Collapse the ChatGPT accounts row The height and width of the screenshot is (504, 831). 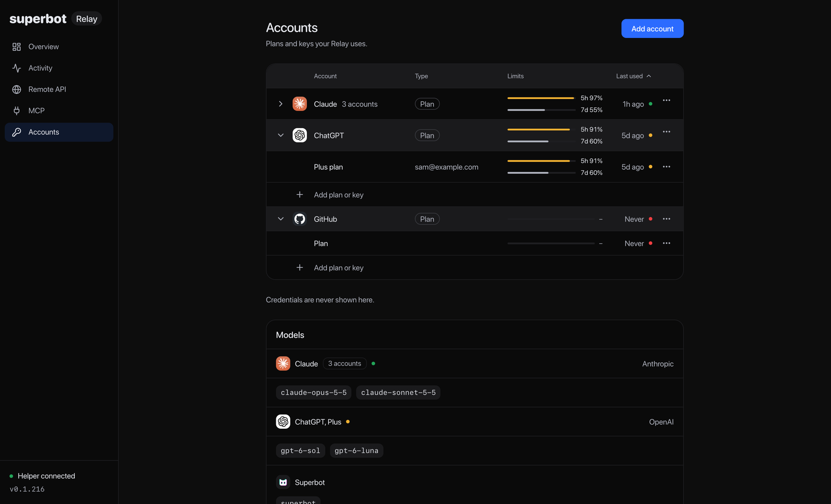pyautogui.click(x=280, y=135)
